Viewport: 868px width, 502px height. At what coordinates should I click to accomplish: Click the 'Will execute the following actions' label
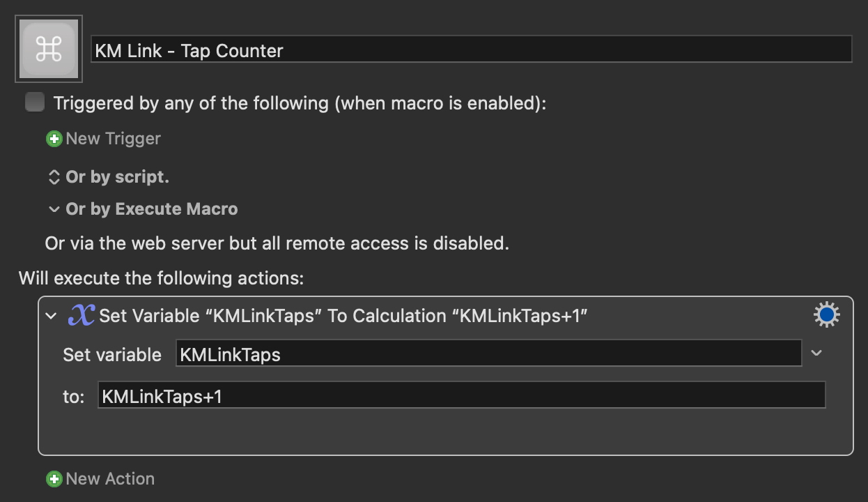[162, 278]
